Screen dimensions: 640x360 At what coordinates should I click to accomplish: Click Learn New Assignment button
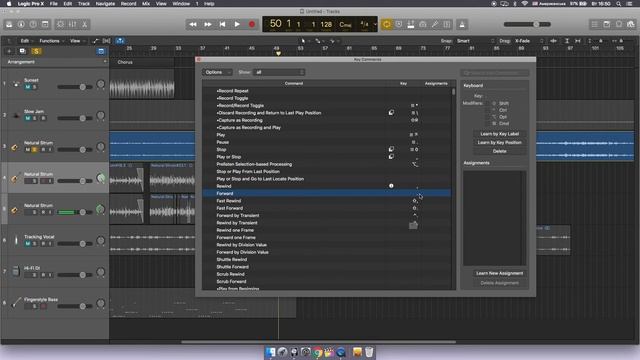coord(500,273)
